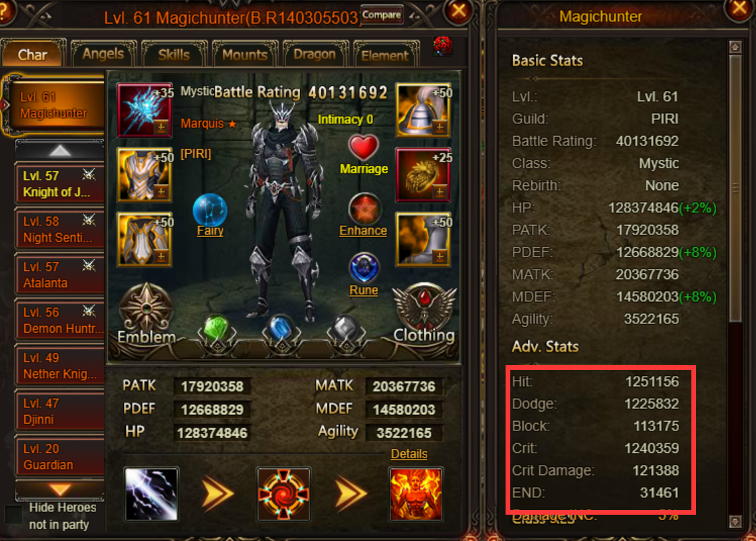Open the Details link
The height and width of the screenshot is (541, 756).
(x=409, y=453)
